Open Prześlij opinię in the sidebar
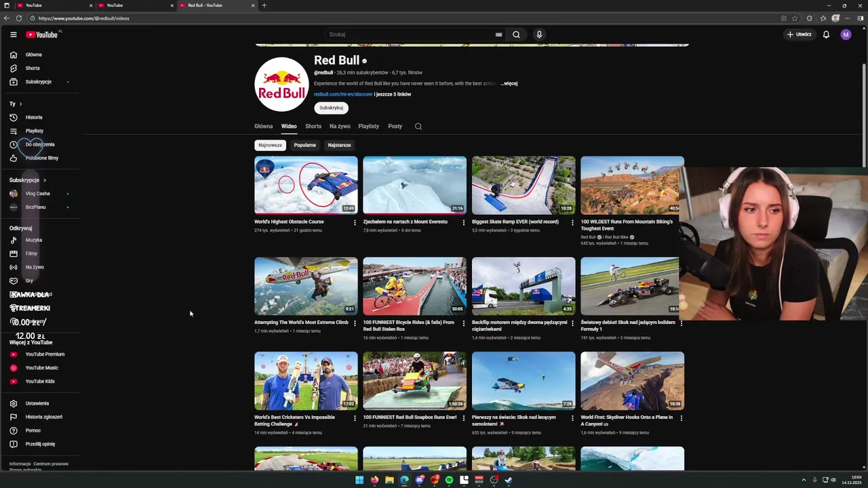This screenshot has height=488, width=868. coord(39,444)
